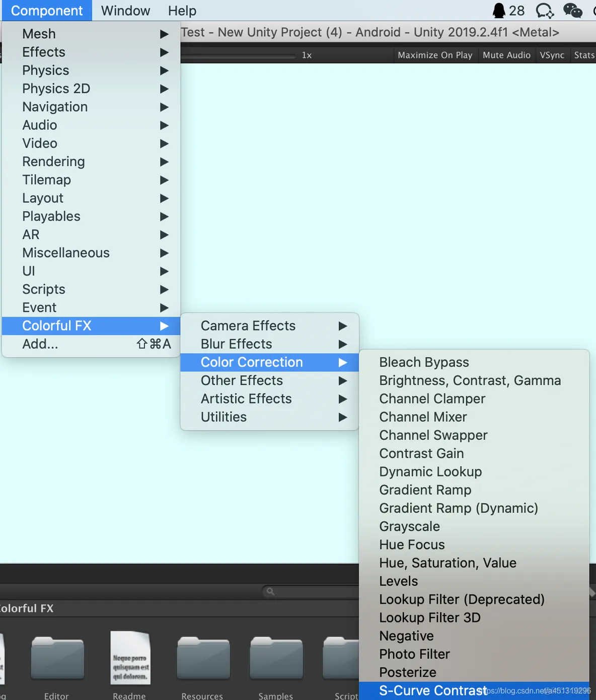The height and width of the screenshot is (700, 596).
Task: Expand the Physics 2D submenu
Action: click(91, 88)
